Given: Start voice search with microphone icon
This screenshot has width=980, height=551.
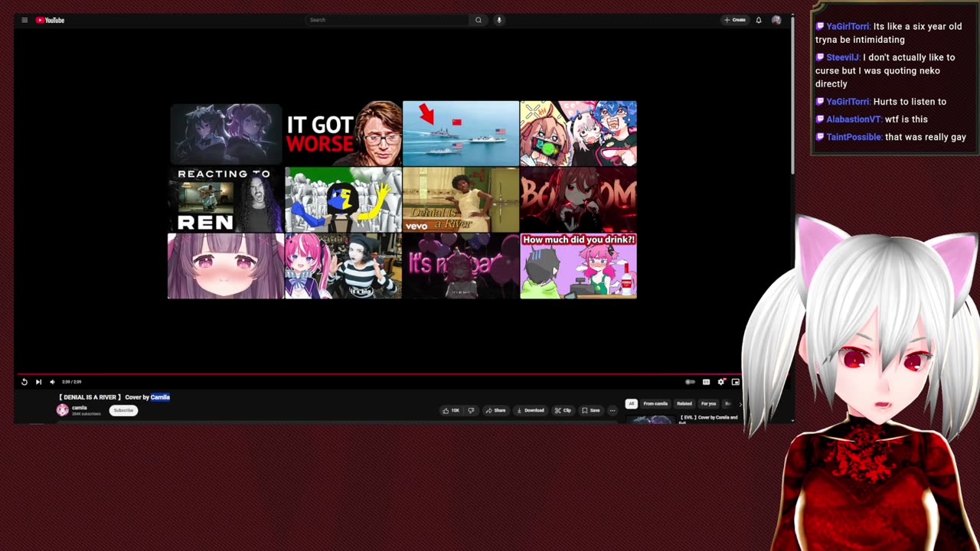Looking at the screenshot, I should click(498, 20).
